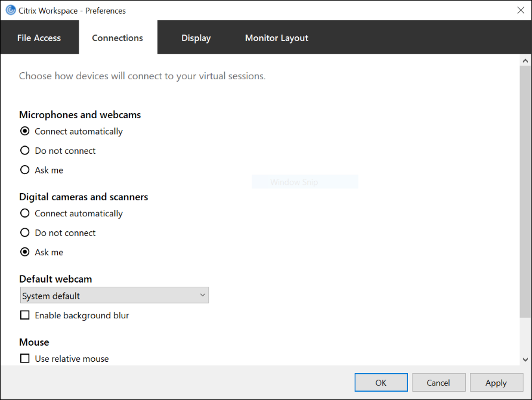Open the Display tab
Viewport: 532px width, 400px height.
click(196, 38)
